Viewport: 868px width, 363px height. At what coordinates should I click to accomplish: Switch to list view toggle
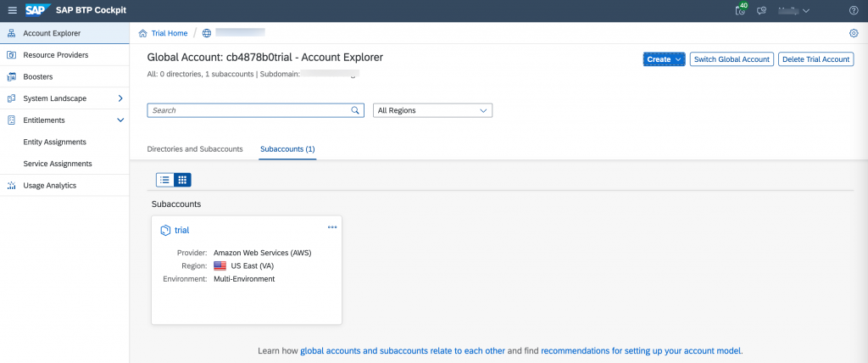pos(165,180)
